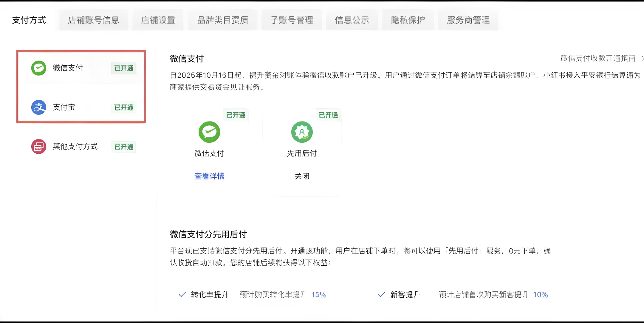Image resolution: width=644 pixels, height=323 pixels.
Task: Click the 微信支付 label under card logo
Action: pyautogui.click(x=209, y=153)
